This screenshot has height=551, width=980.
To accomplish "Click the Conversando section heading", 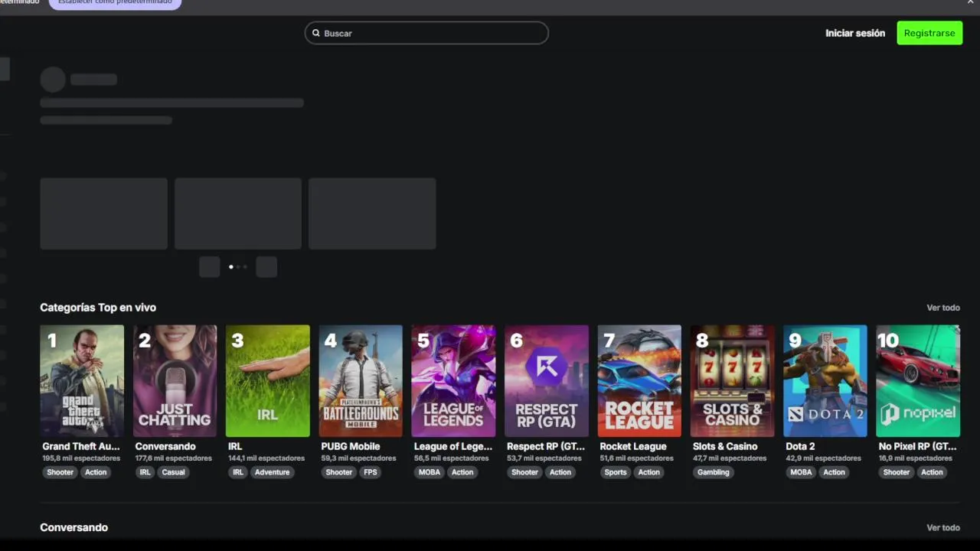I will pyautogui.click(x=74, y=528).
